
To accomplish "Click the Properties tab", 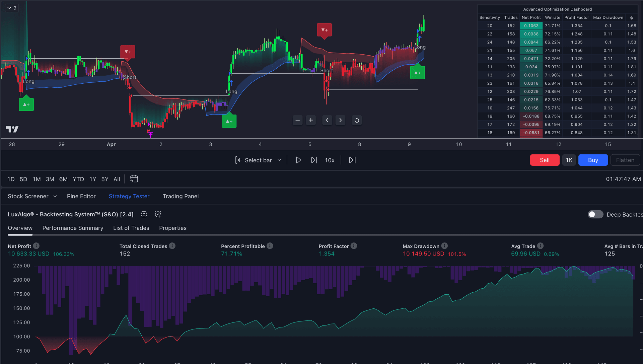I will [173, 227].
